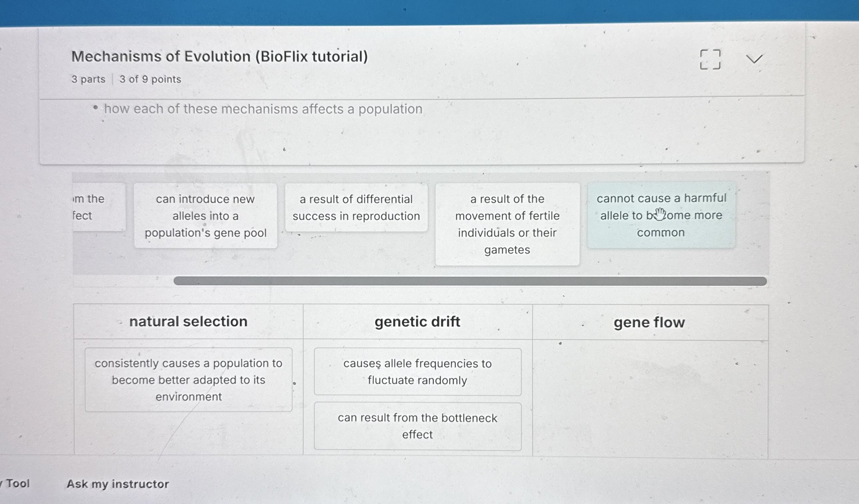This screenshot has width=859, height=504.
Task: Click the gene flow column header
Action: [650, 323]
